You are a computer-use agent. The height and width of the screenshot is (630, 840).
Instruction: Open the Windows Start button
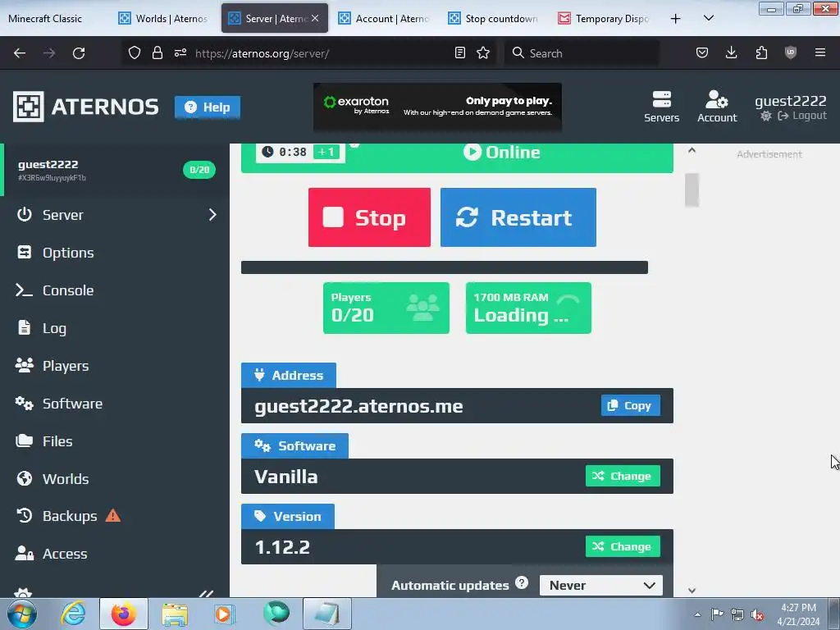click(21, 614)
